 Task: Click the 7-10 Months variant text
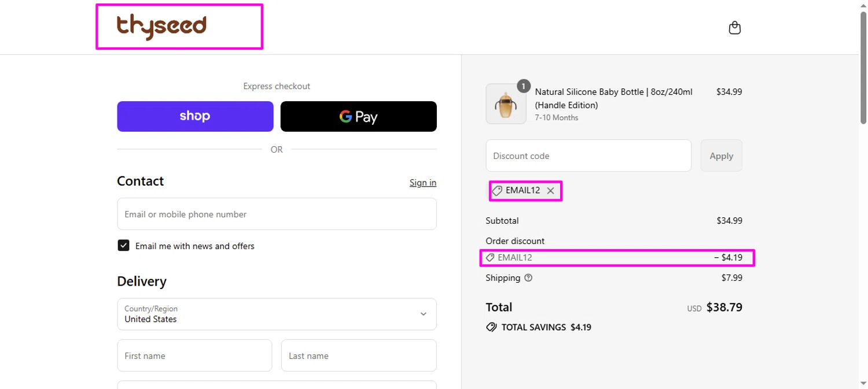click(556, 117)
